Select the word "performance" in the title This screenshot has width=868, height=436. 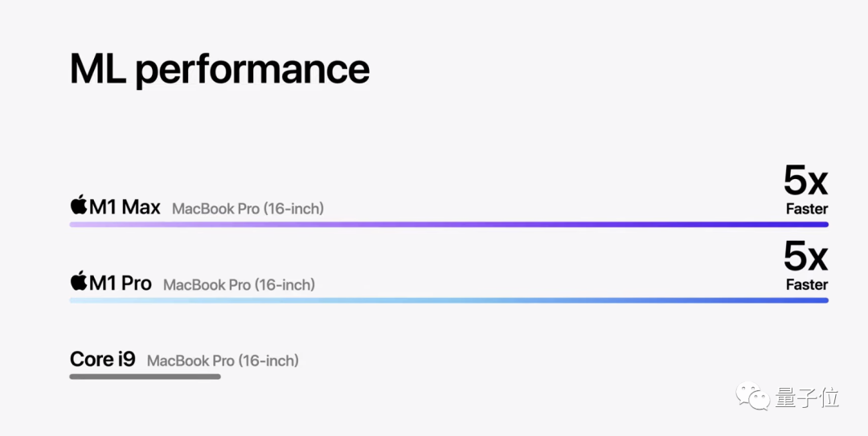252,71
